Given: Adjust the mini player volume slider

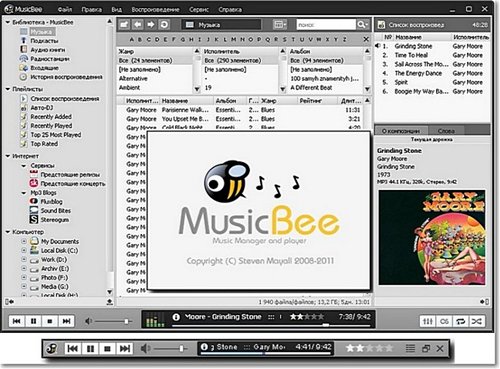Looking at the screenshot, I should tap(171, 349).
